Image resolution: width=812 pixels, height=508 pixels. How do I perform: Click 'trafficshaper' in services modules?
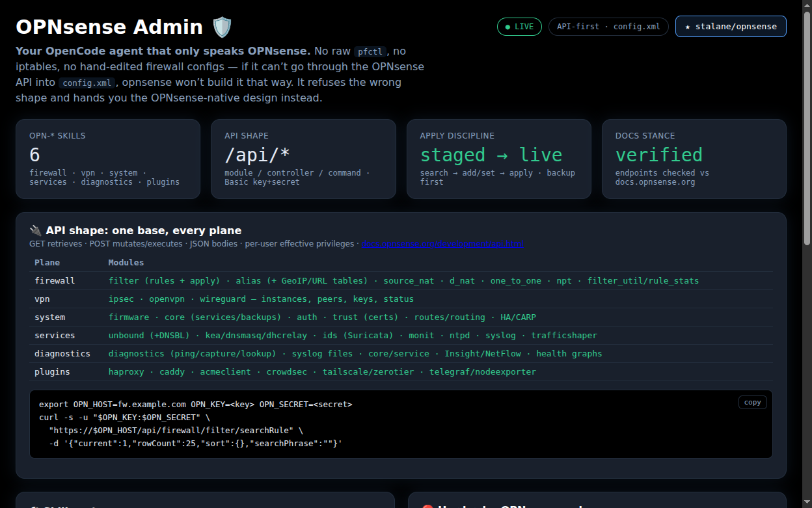(x=564, y=335)
